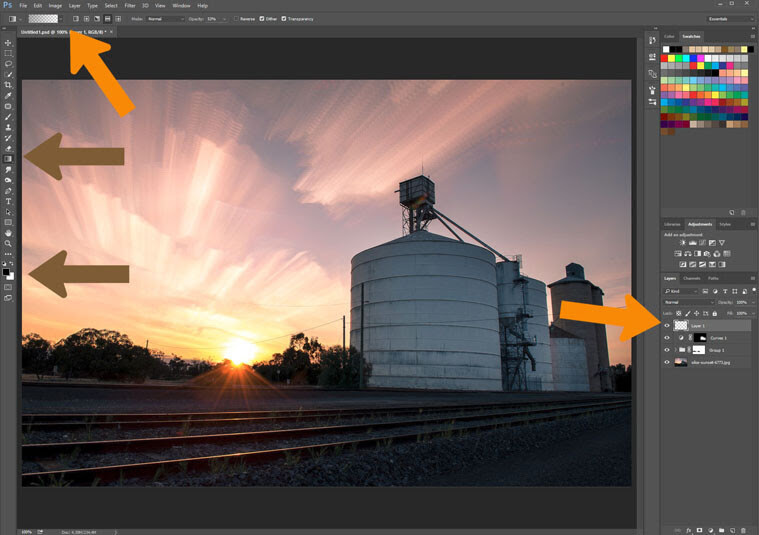Select the Crop tool
759x535 pixels.
[8, 85]
